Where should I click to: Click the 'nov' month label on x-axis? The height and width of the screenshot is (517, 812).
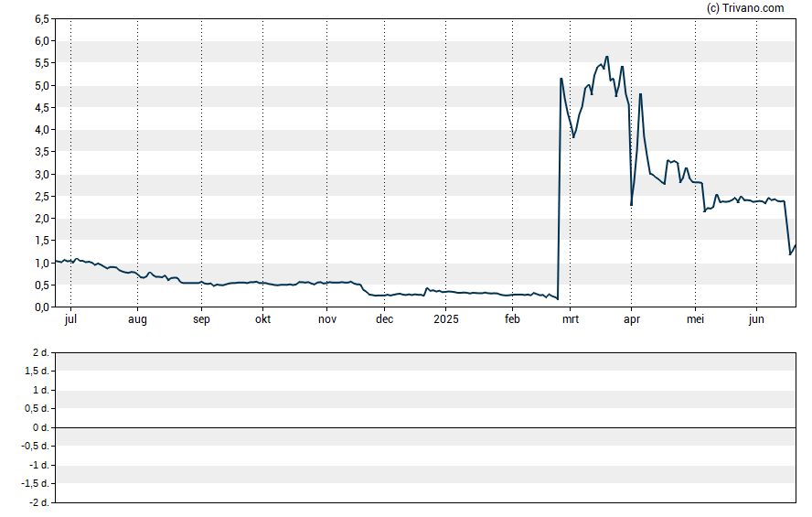[326, 319]
